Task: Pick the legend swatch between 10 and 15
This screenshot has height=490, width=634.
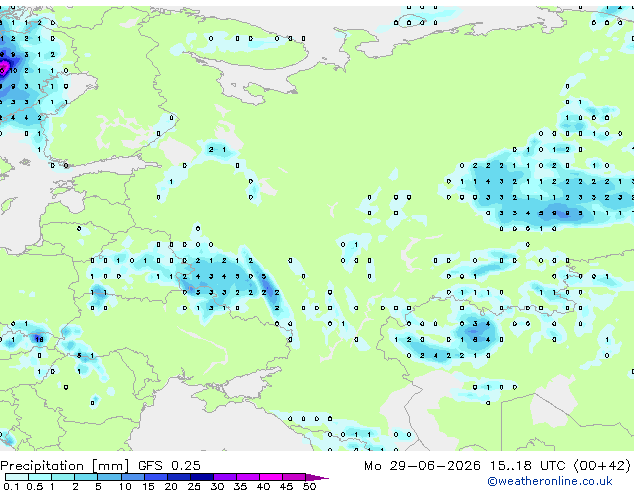Action: (132, 477)
